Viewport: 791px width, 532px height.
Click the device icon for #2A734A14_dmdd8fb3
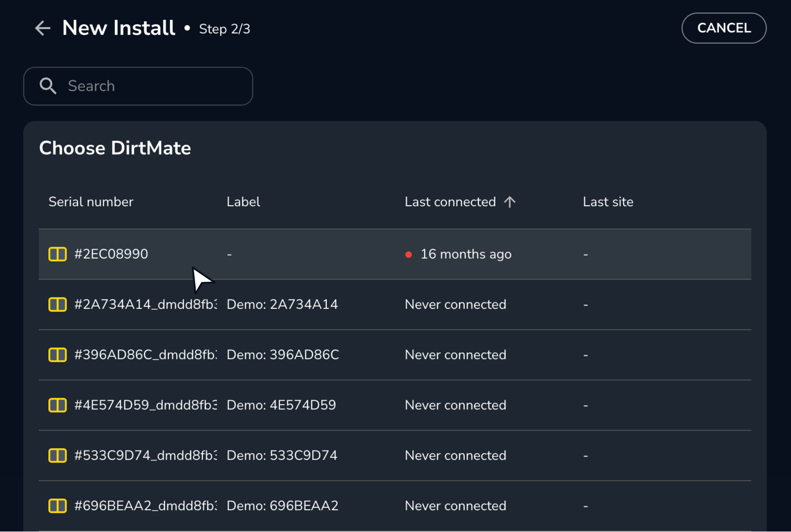point(57,304)
